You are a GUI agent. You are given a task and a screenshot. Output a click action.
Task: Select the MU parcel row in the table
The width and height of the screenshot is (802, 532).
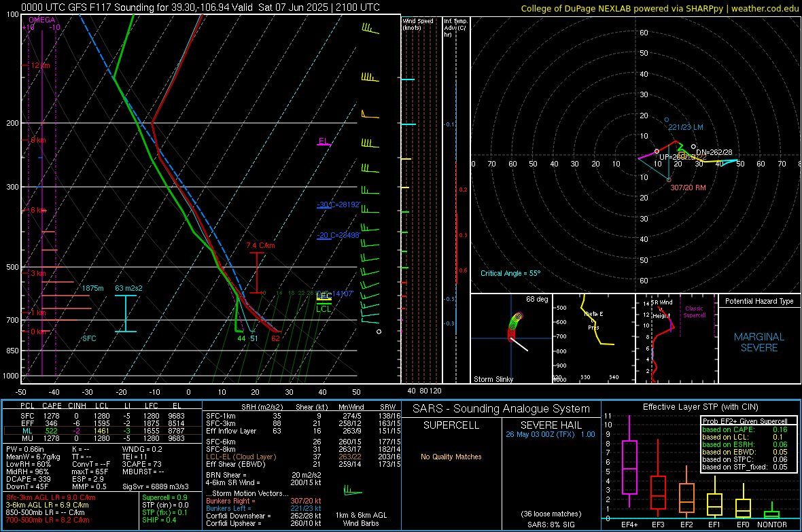tap(103, 438)
